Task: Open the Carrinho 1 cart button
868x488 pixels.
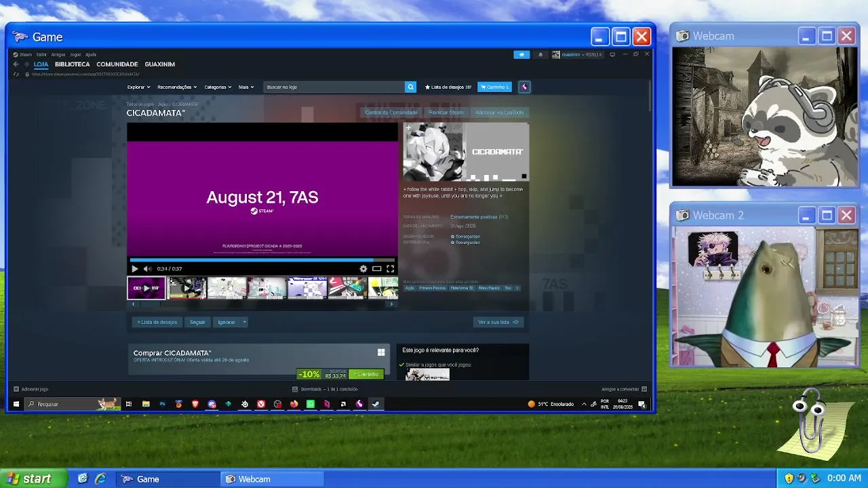Action: (x=495, y=87)
